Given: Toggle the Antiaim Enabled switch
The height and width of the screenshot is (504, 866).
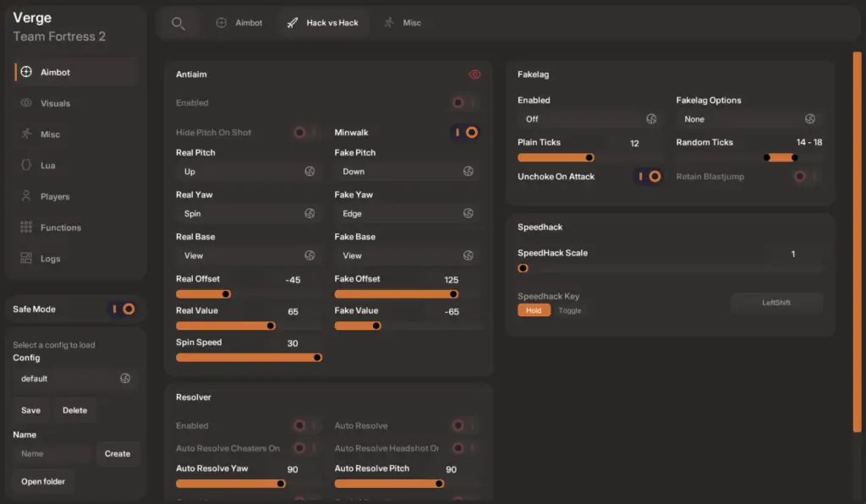Looking at the screenshot, I should coord(465,102).
